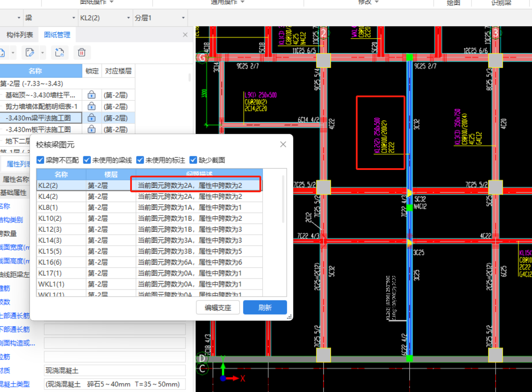Select the KL17(1) row in dialog
This screenshot has width=532, height=392.
[x=149, y=273]
